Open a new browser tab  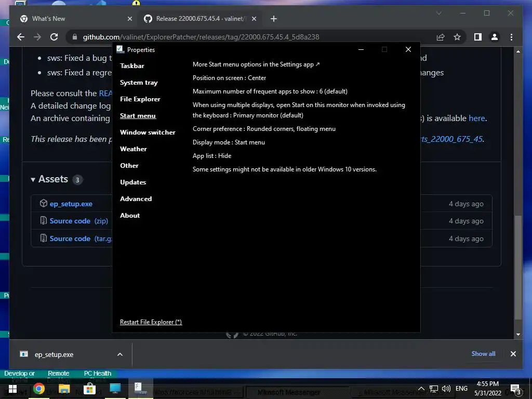tap(274, 19)
